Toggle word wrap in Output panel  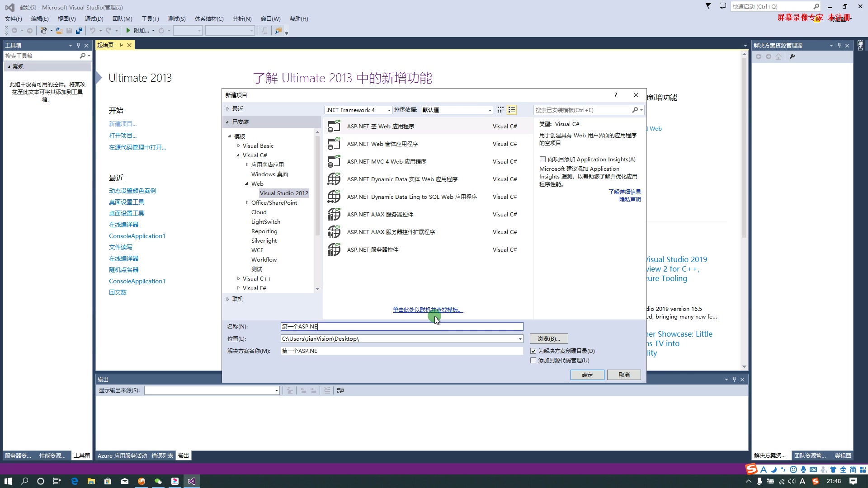point(340,390)
